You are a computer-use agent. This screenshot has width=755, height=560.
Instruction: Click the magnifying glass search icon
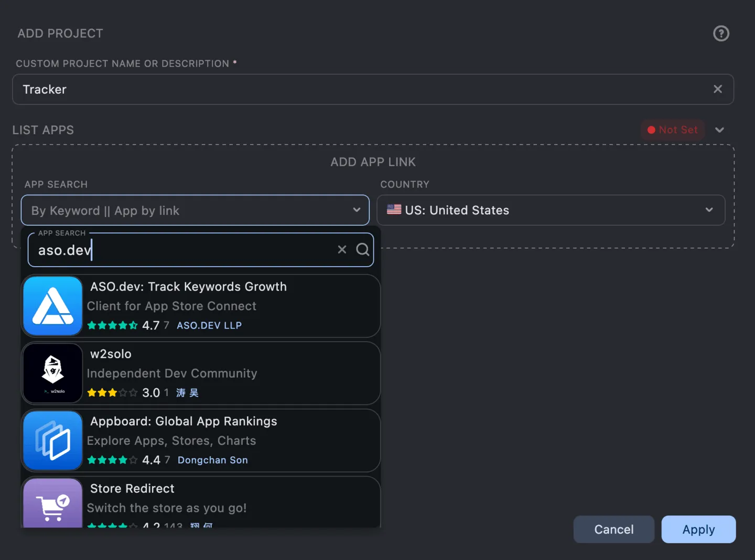[x=363, y=249]
